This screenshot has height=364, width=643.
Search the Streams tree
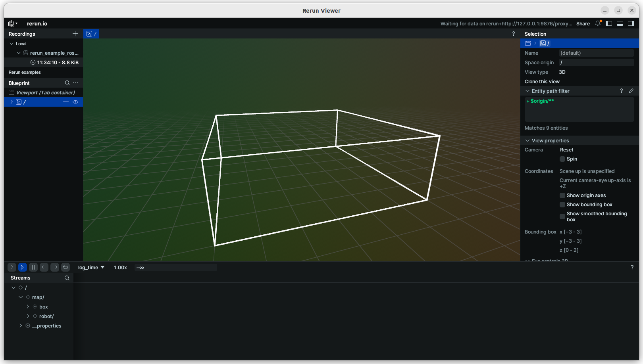tap(67, 278)
